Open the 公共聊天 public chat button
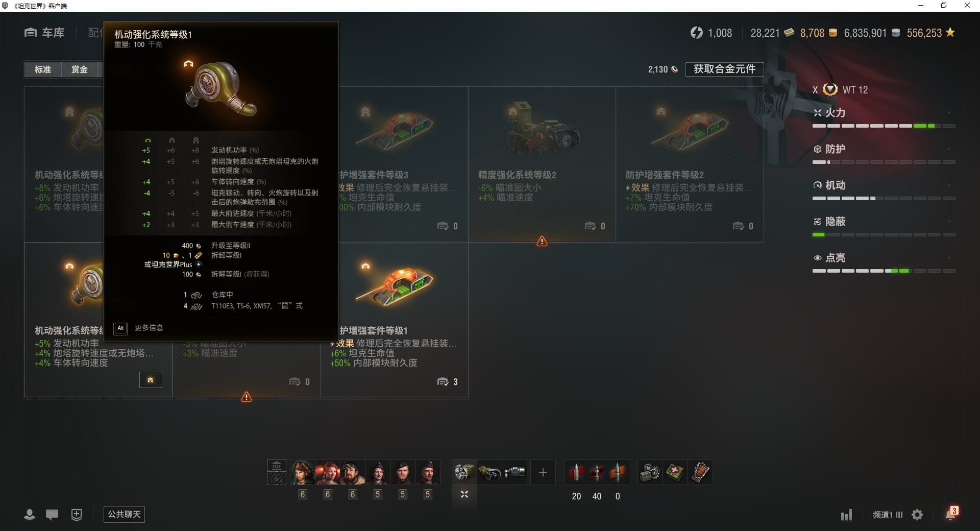Screen dimensions: 980x531 (124, 514)
